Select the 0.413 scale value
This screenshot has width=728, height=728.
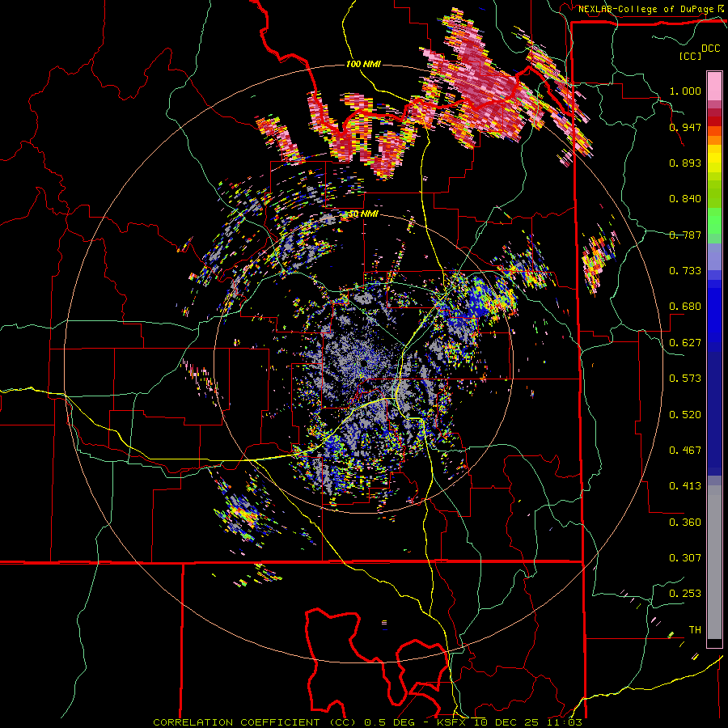click(x=685, y=486)
